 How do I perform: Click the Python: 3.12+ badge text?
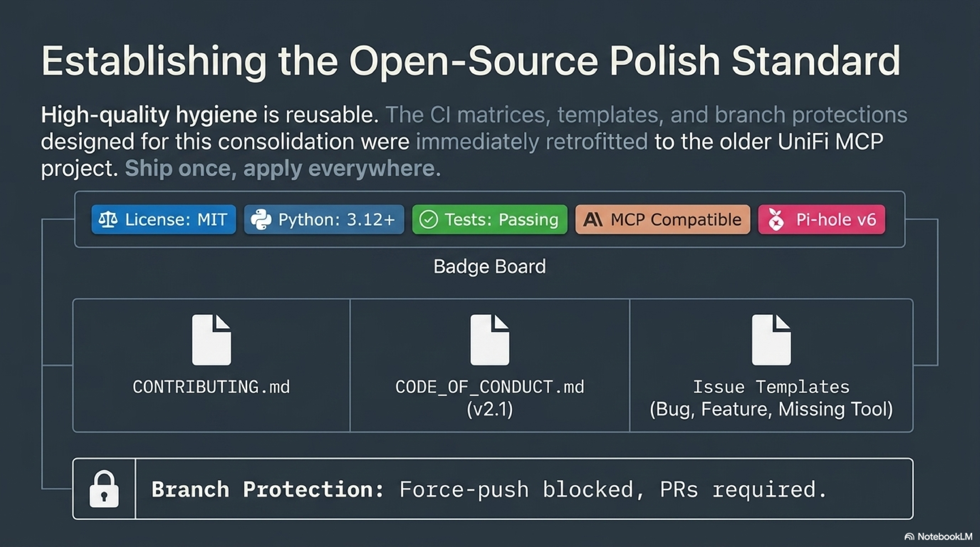pyautogui.click(x=337, y=219)
